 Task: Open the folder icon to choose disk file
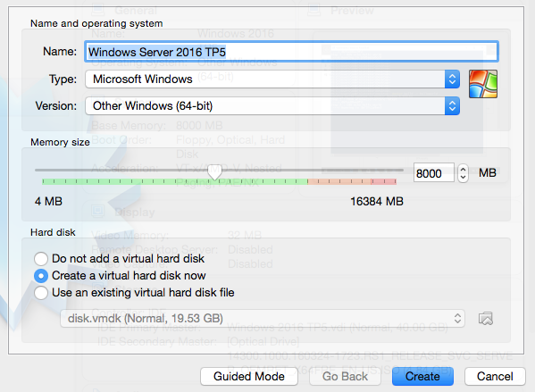coord(486,319)
